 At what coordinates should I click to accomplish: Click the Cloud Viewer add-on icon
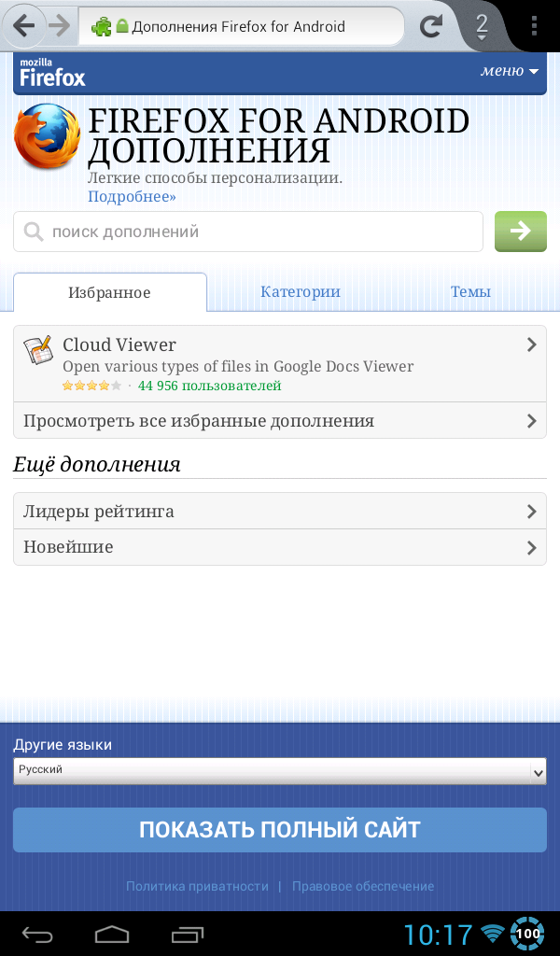coord(37,351)
